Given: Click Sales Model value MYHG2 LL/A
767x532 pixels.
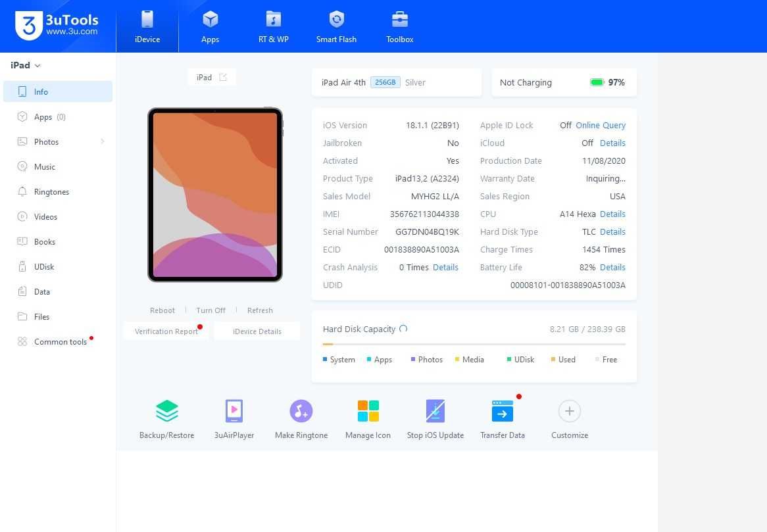Looking at the screenshot, I should 435,197.
